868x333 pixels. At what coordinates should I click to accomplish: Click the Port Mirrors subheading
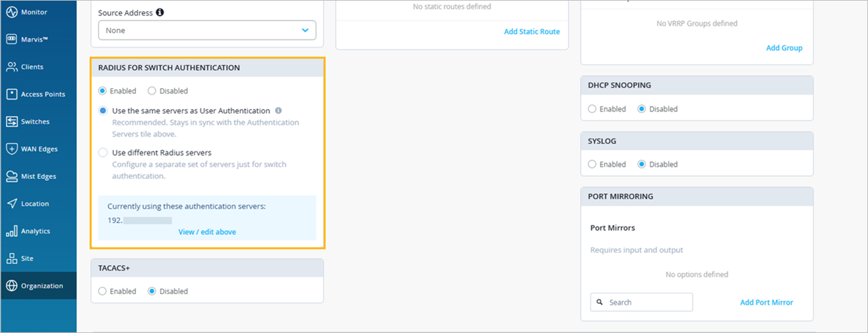(613, 228)
